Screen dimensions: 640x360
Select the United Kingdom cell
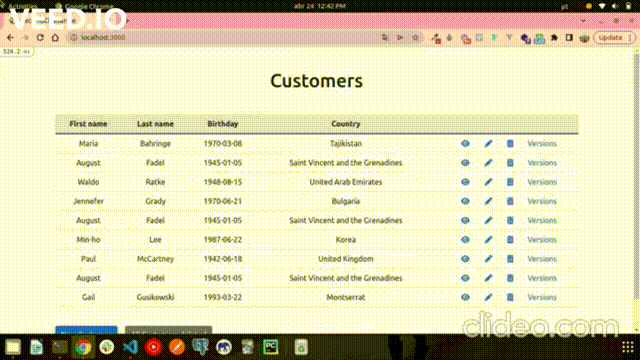click(x=346, y=259)
